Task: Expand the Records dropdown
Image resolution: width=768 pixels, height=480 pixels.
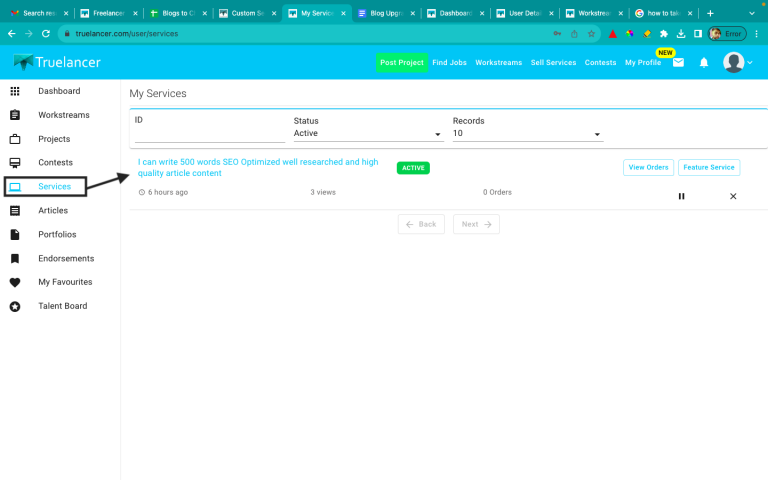Action: point(527,133)
